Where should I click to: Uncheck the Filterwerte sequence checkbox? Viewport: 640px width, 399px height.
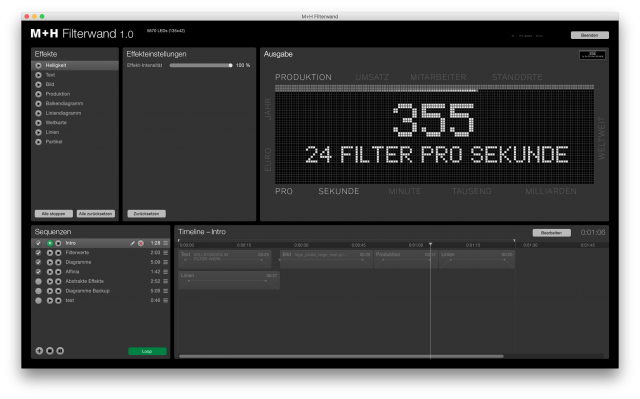coord(38,253)
